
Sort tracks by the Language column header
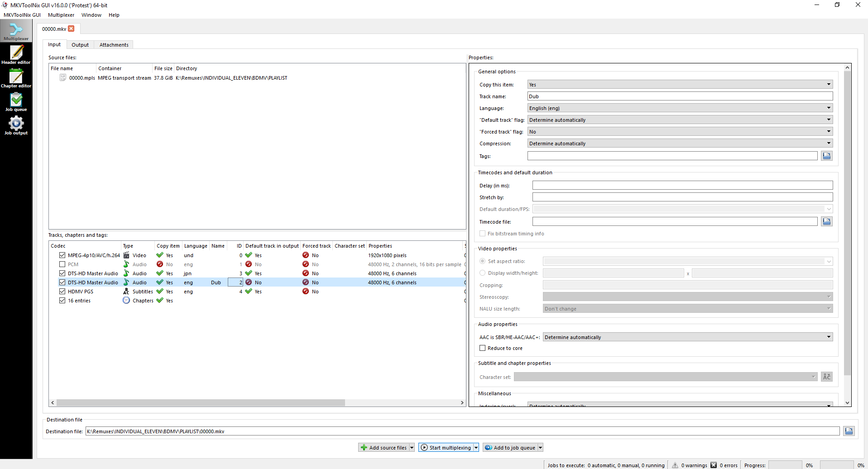196,246
